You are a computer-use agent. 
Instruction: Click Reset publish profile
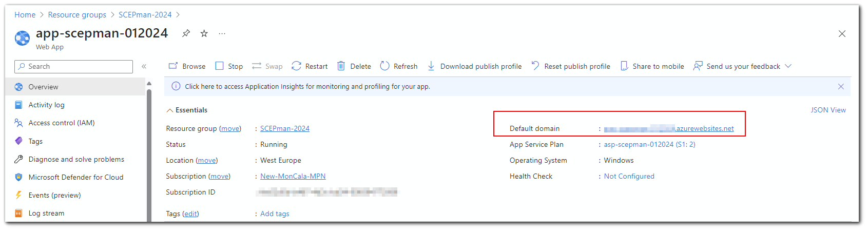(571, 66)
